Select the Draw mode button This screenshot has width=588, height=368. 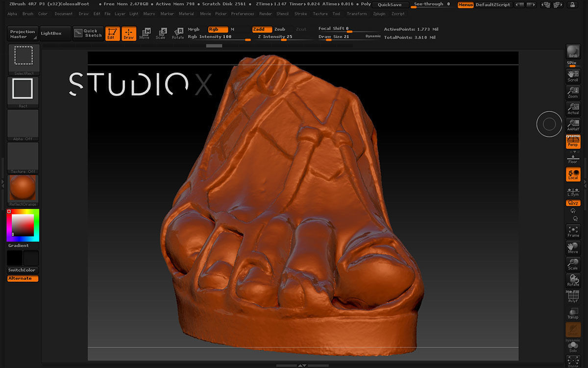[x=129, y=33]
